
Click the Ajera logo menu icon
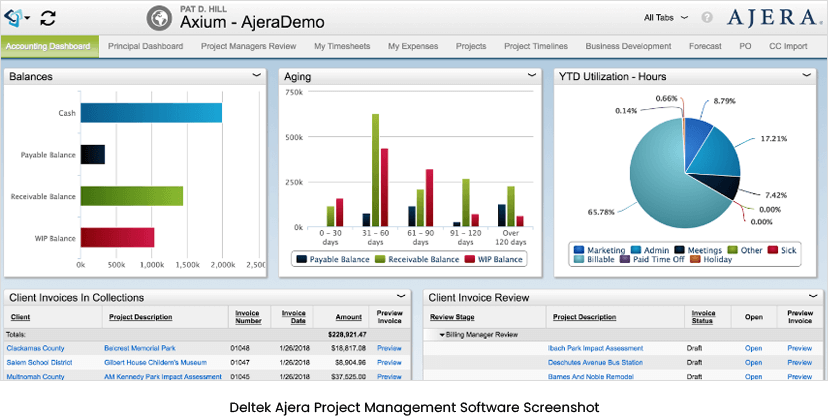pyautogui.click(x=13, y=18)
